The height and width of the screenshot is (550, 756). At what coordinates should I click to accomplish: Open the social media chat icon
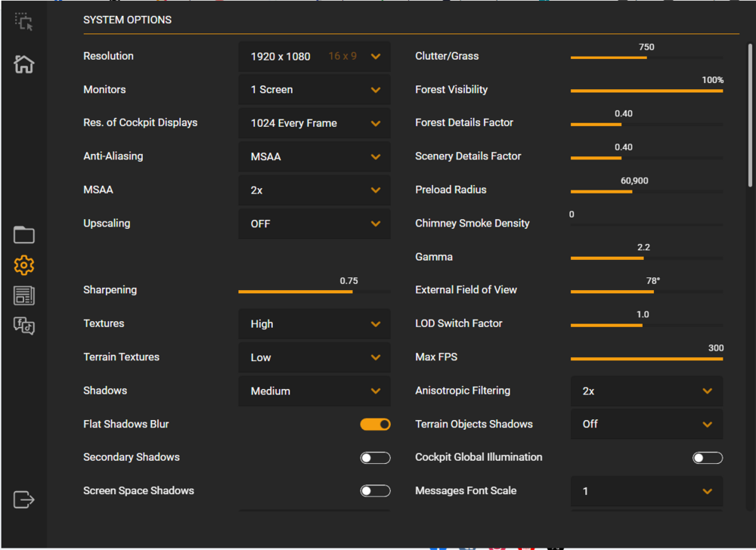click(24, 326)
